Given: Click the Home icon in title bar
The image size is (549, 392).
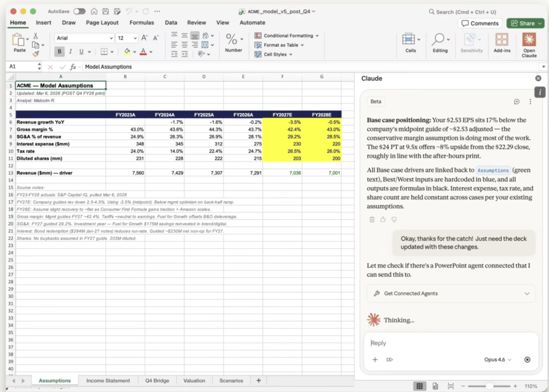Looking at the screenshot, I should 94,11.
